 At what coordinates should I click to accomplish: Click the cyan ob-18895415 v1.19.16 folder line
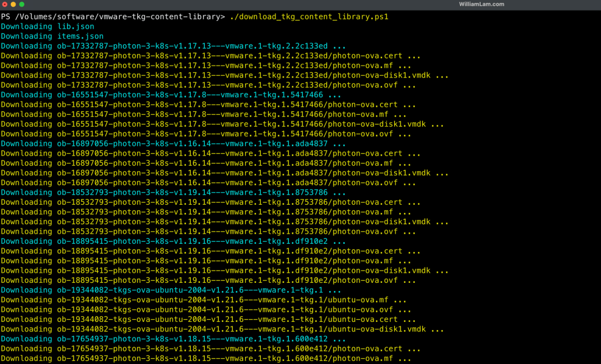pos(173,241)
